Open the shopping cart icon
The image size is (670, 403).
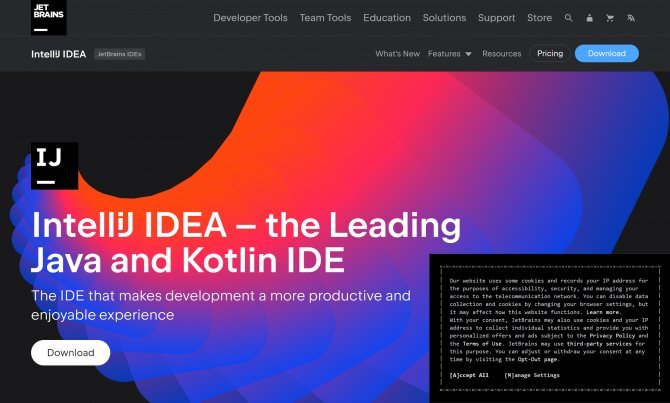(x=610, y=18)
